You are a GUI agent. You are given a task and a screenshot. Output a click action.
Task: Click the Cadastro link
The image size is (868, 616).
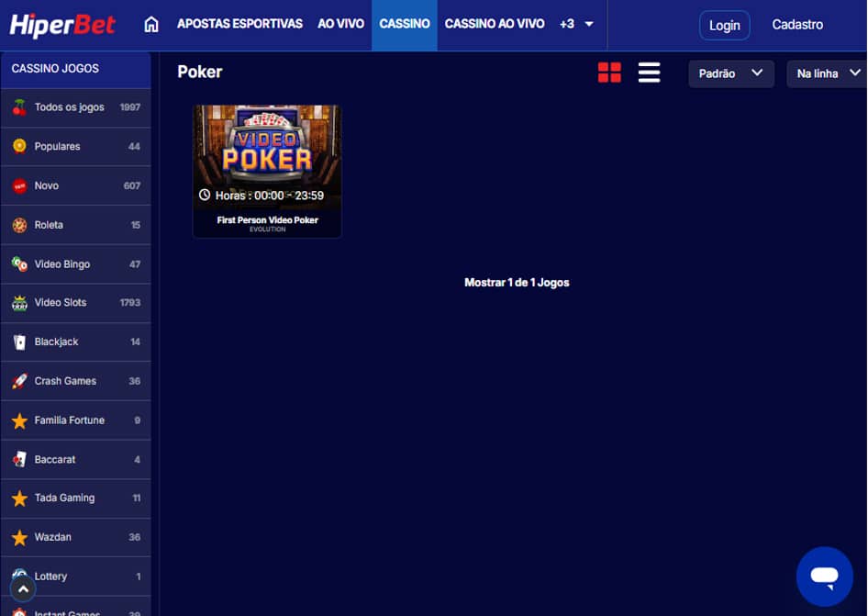pyautogui.click(x=796, y=25)
